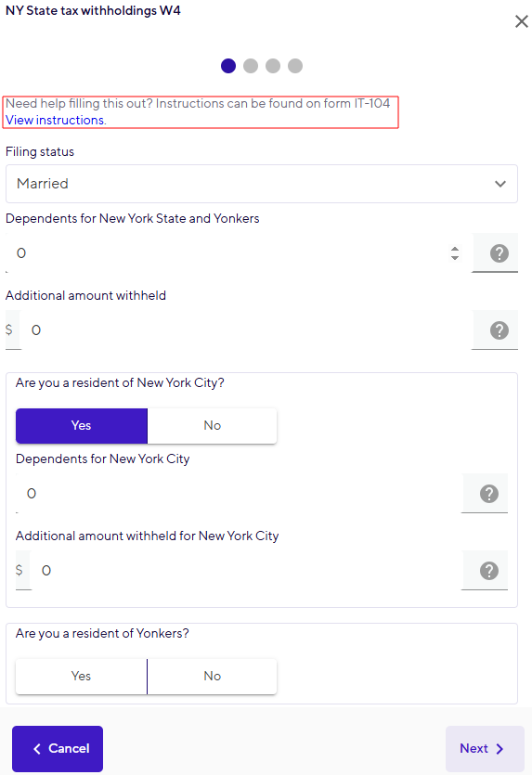
Task: Choose No for Yonkers resident
Action: point(212,676)
